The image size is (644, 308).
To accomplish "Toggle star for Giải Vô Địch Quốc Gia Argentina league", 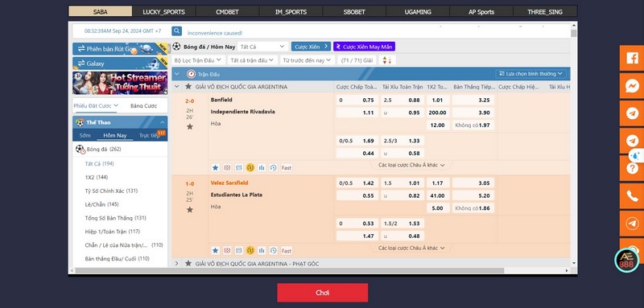I will click(x=188, y=87).
